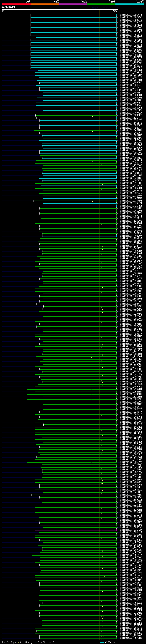Click the orange ~40% identity color band
Viewport: 146px width, 644px height.
pos(45,4)
